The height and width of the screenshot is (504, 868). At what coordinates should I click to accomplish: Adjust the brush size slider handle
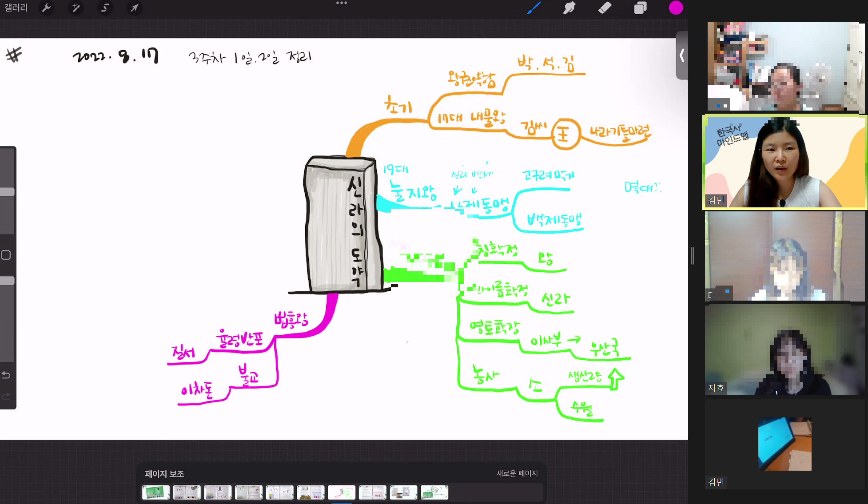(x=7, y=192)
